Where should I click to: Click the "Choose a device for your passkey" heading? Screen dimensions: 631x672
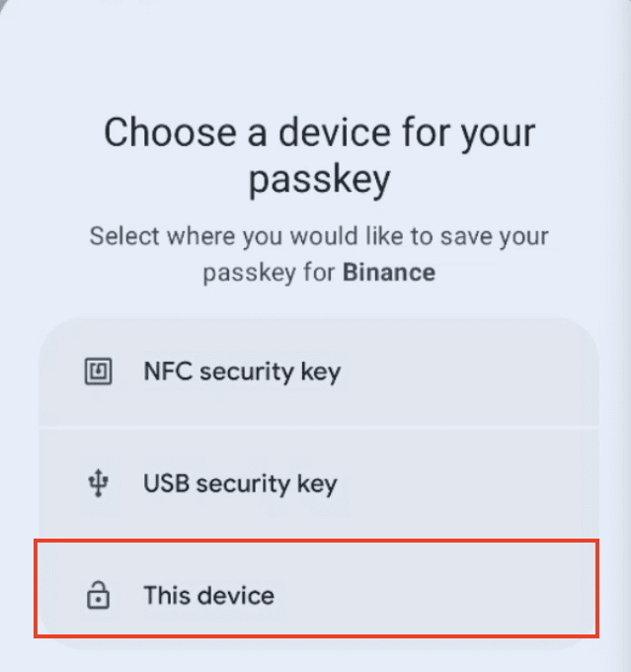tap(320, 155)
